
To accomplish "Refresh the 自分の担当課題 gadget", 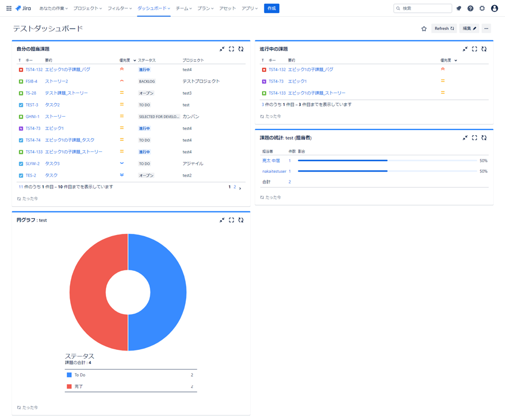I will tap(241, 49).
